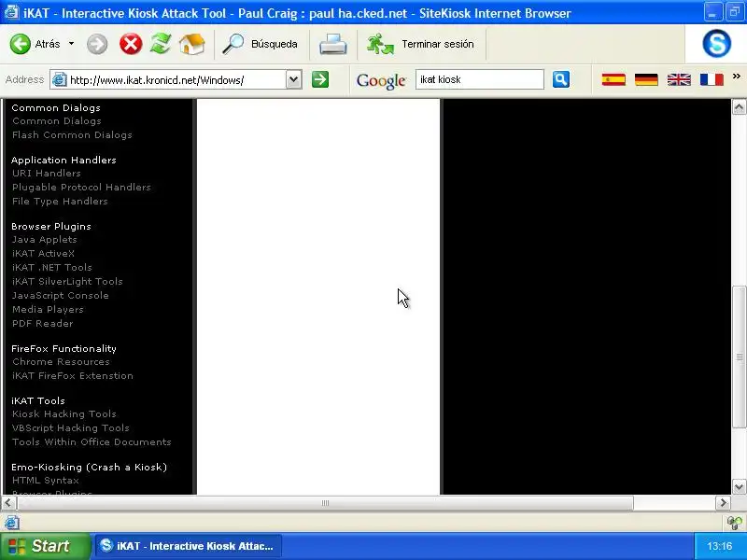Click the Google search field with ikat kiosk

[479, 79]
